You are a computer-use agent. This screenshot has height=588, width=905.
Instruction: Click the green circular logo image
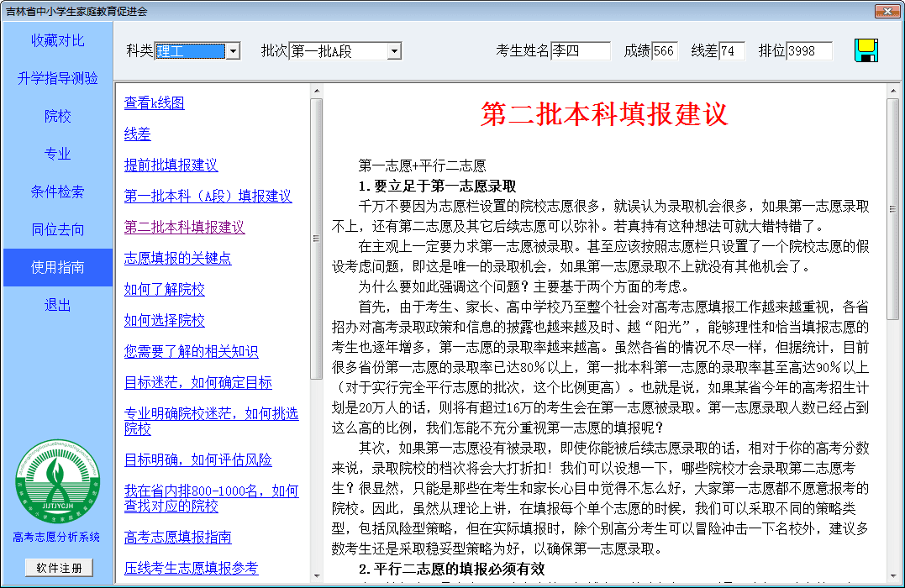point(56,484)
